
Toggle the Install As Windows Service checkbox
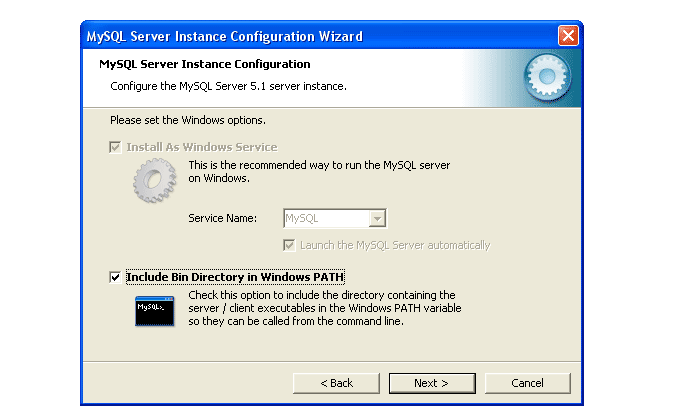pyautogui.click(x=116, y=147)
